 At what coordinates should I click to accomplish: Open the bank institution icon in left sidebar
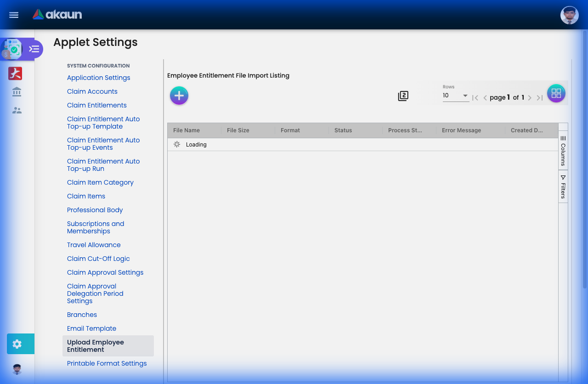click(16, 91)
